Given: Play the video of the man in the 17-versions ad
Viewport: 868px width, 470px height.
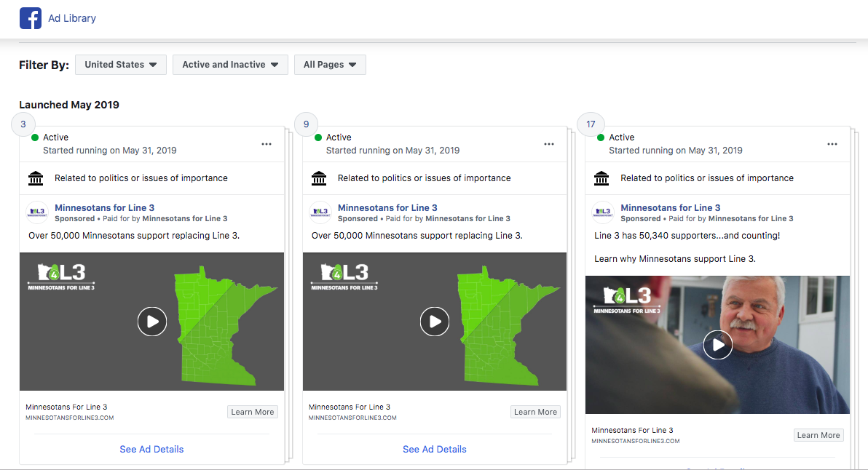Looking at the screenshot, I should pos(718,344).
